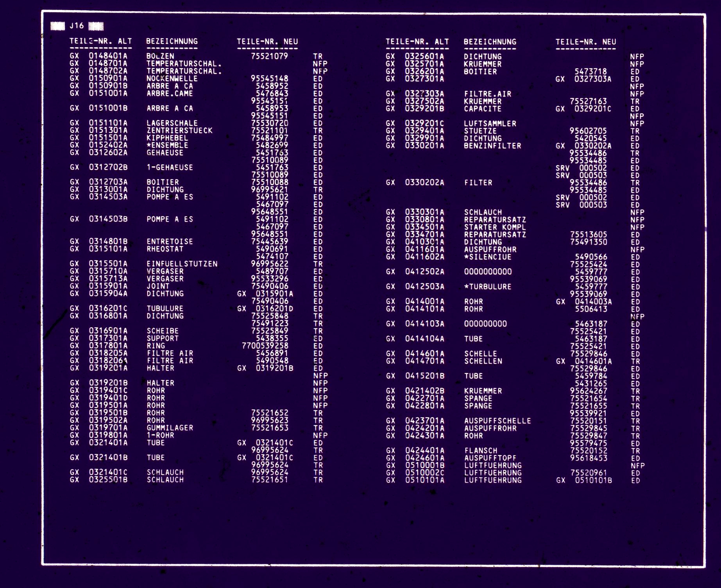The image size is (721, 588).
Task: Click new part number 95602705
Action: pyautogui.click(x=588, y=131)
